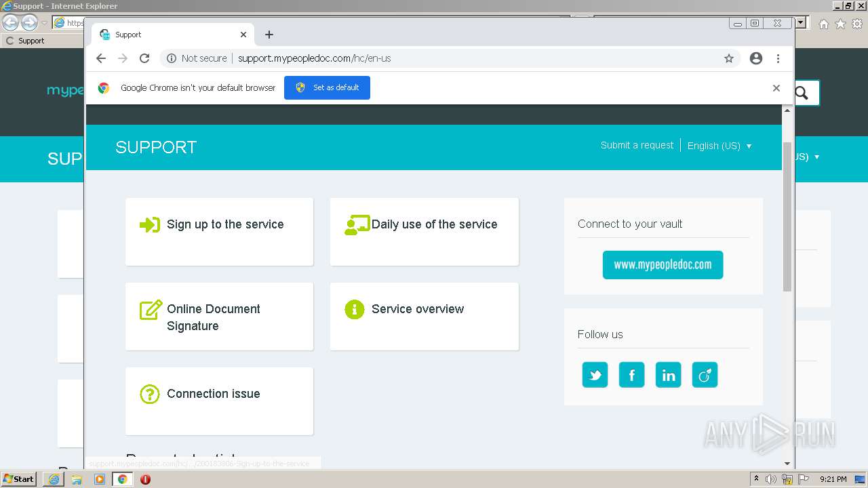Open the Sign up to the service card
This screenshot has height=488, width=868.
[x=219, y=232]
